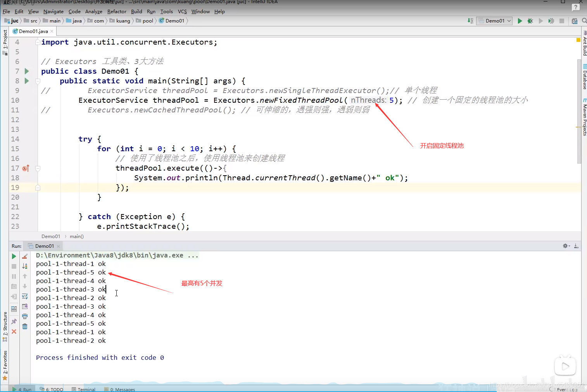
Task: Click main() in the editor breadcrumb
Action: (77, 236)
